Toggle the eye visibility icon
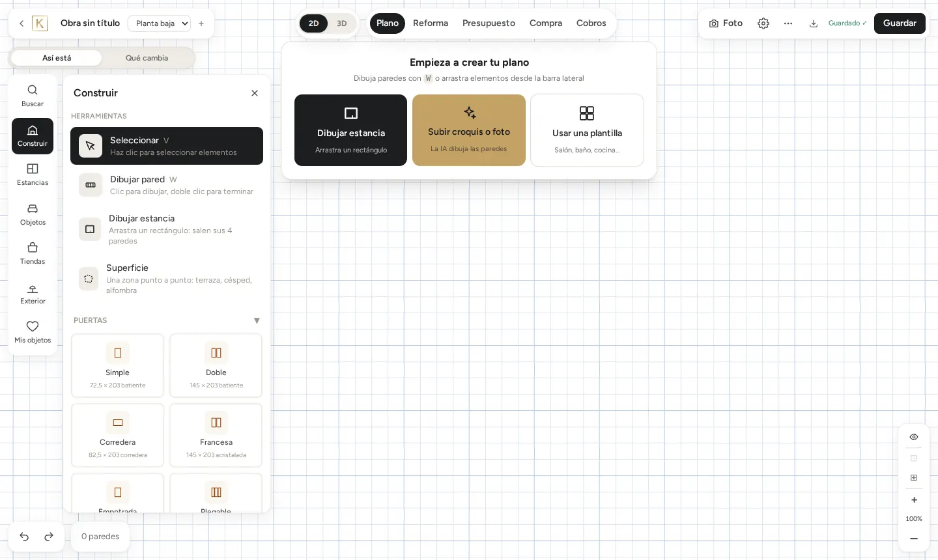Viewport: 938px width, 560px height. (x=914, y=437)
